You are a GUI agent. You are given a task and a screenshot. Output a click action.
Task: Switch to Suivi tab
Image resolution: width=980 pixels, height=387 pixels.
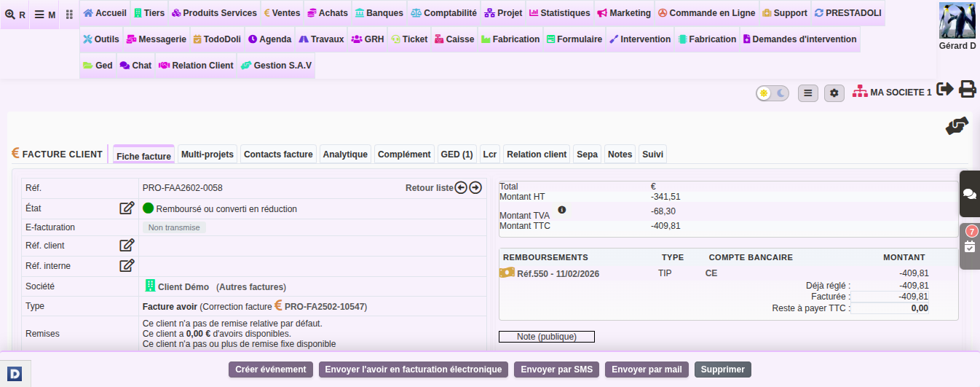(x=652, y=154)
